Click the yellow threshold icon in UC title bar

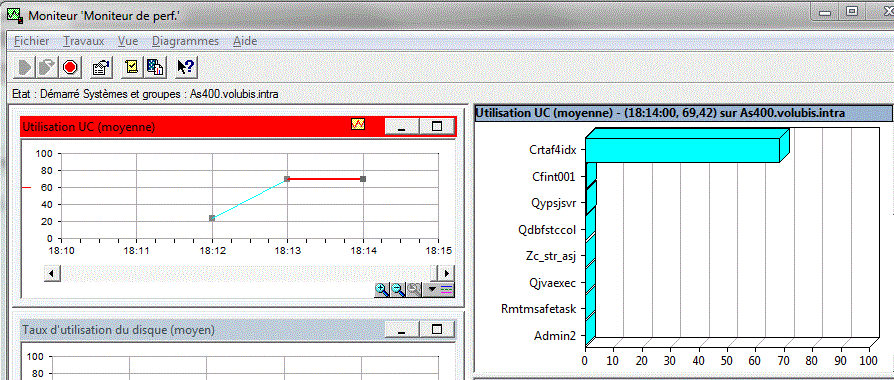coord(358,124)
